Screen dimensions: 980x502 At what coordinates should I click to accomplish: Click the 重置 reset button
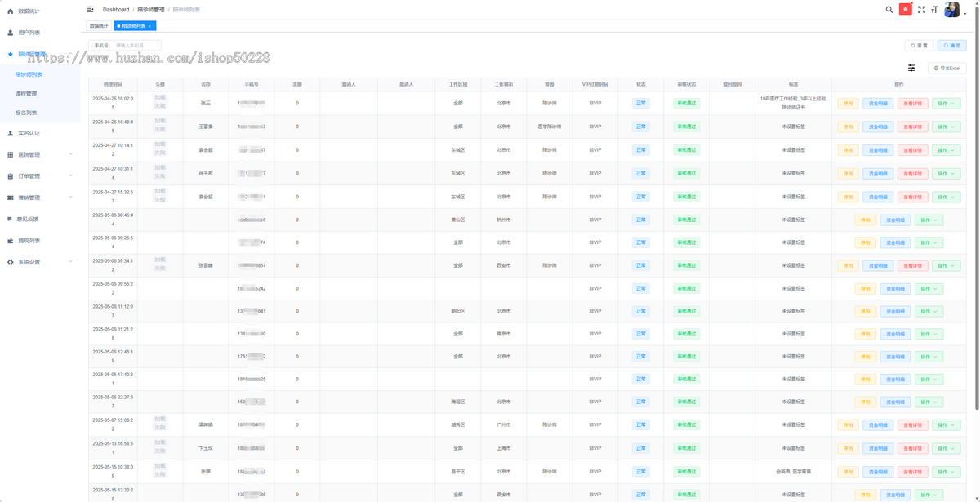point(920,46)
